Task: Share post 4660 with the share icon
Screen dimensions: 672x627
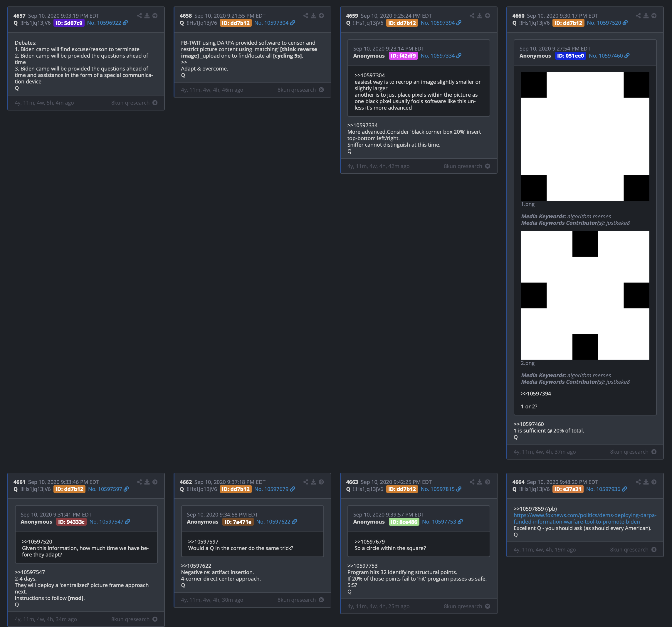Action: click(x=638, y=16)
